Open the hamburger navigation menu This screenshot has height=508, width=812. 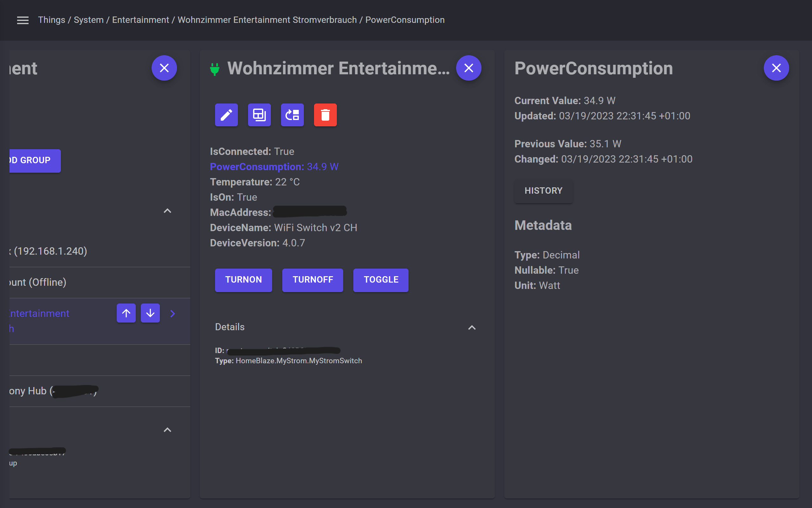click(23, 20)
